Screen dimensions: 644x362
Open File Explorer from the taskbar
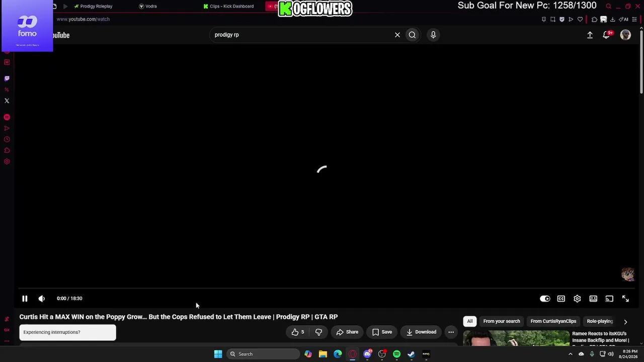click(323, 354)
